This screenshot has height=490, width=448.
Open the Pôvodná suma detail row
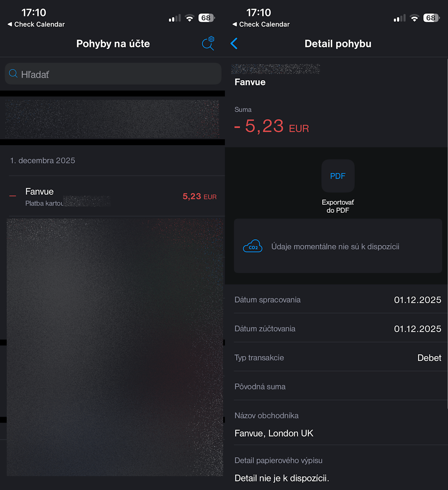pos(338,386)
